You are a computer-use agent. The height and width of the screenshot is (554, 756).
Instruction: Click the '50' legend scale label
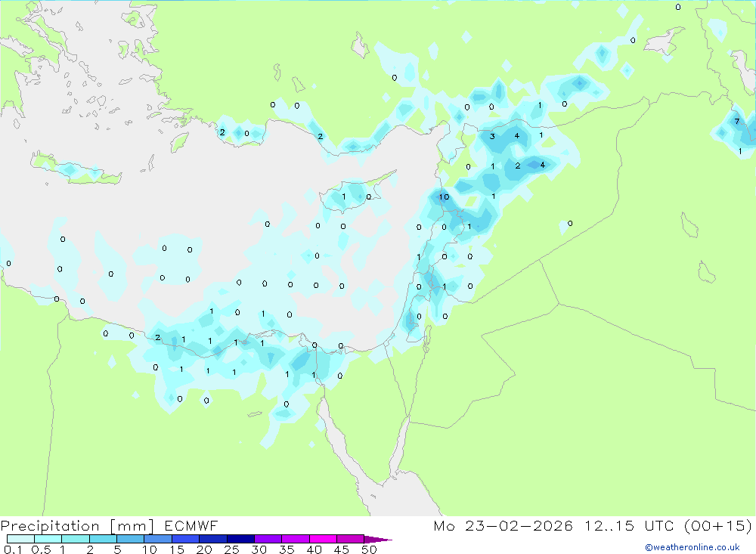pos(369,549)
